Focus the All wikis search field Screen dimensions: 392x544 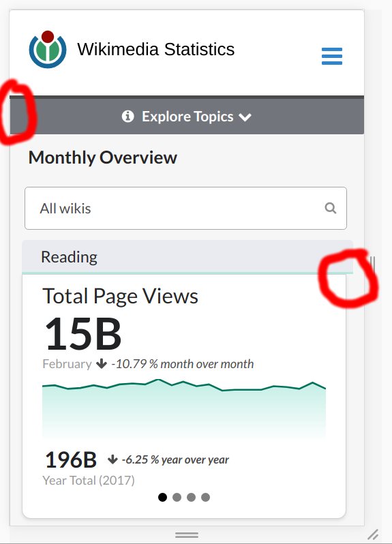185,208
